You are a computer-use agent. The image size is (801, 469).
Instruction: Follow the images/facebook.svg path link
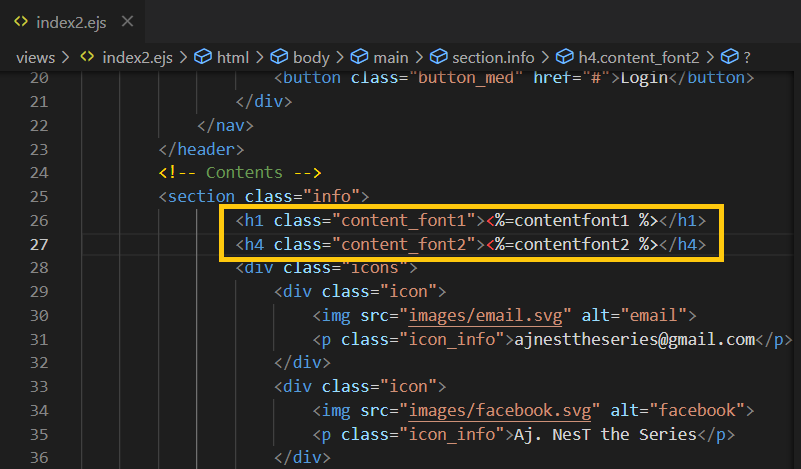tap(500, 411)
